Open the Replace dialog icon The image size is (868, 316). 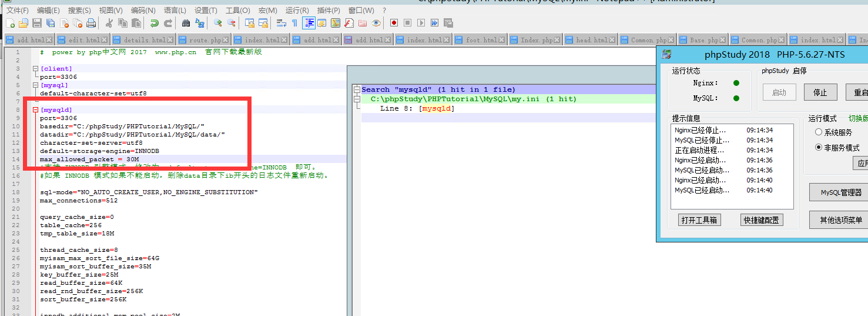coord(199,23)
